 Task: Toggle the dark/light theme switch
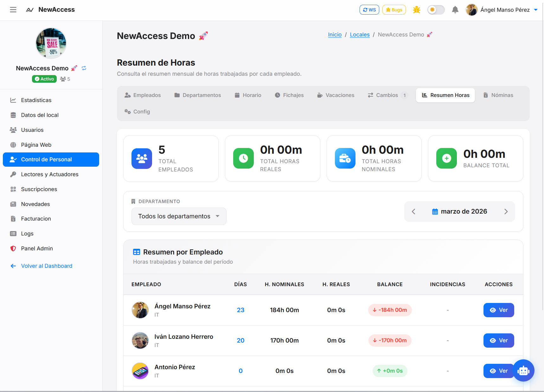pyautogui.click(x=436, y=10)
